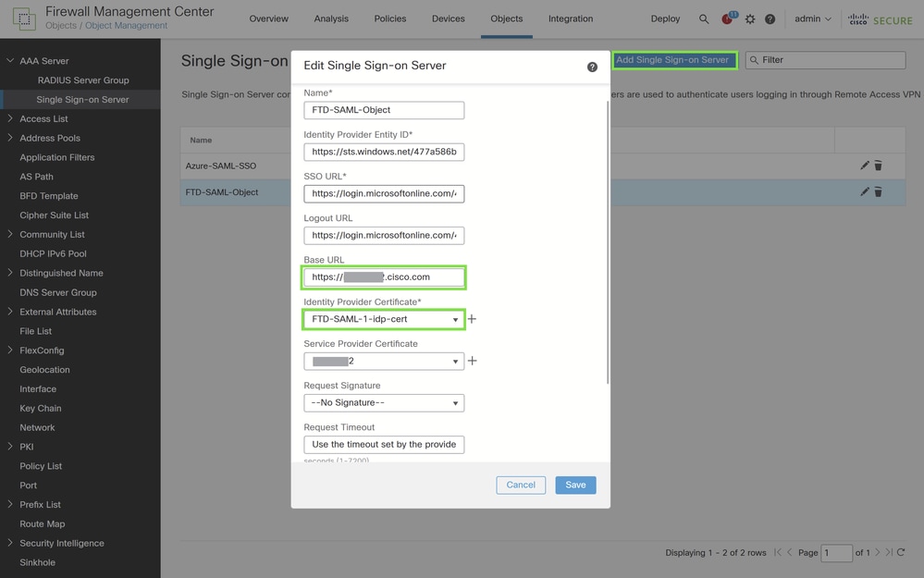Open the search magnifier icon in header
This screenshot has width=924, height=578.
click(x=704, y=18)
